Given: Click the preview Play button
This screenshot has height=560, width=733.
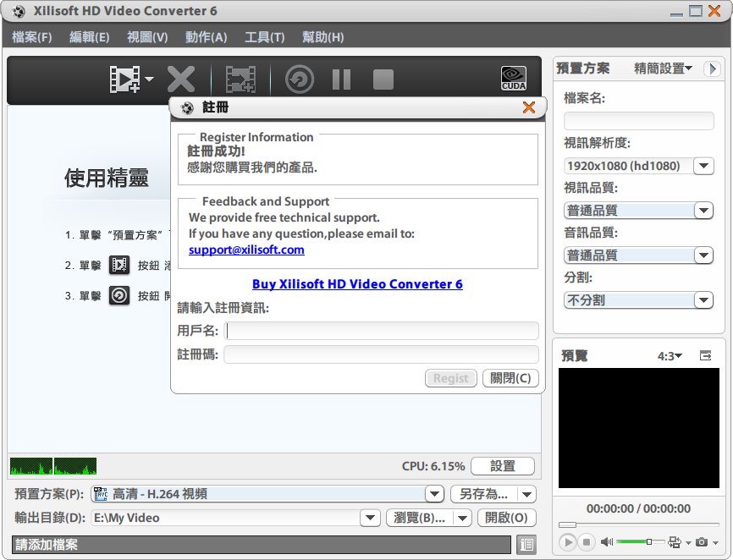Looking at the screenshot, I should click(x=567, y=542).
